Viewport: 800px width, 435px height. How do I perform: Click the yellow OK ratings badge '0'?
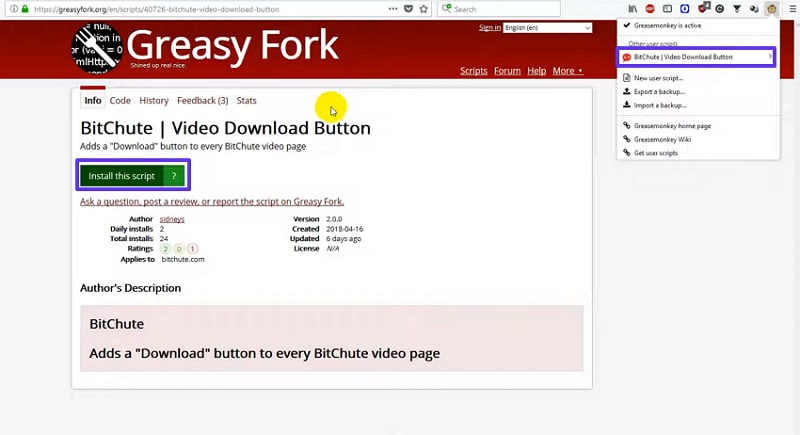click(179, 249)
